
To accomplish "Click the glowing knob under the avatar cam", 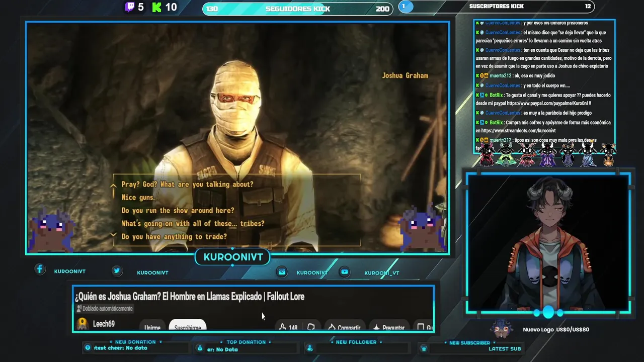I will coord(548,312).
